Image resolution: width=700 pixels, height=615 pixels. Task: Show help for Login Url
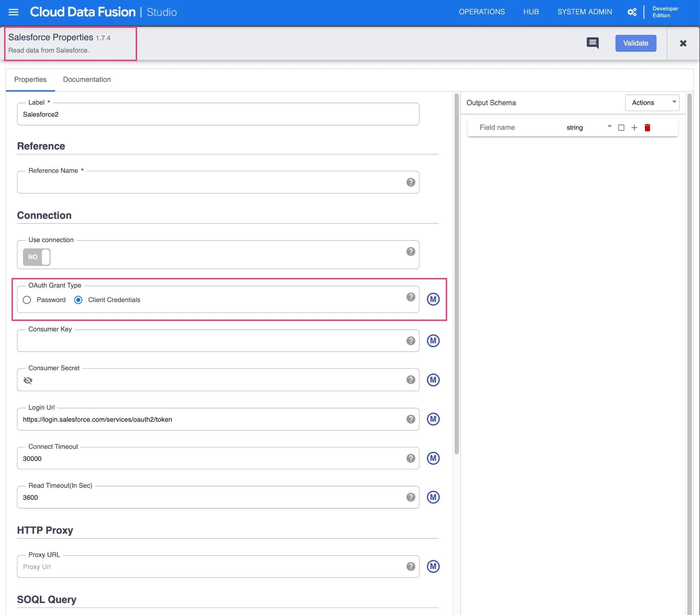click(410, 419)
